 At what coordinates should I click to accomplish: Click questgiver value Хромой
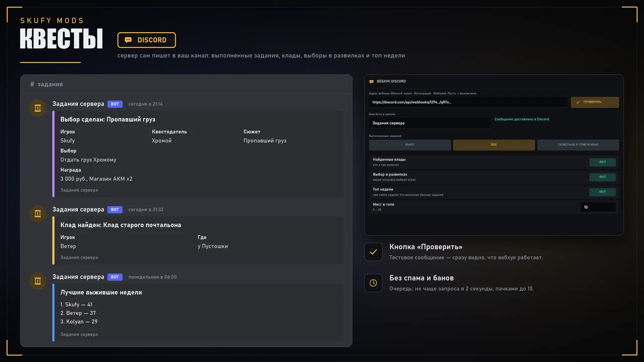(162, 141)
